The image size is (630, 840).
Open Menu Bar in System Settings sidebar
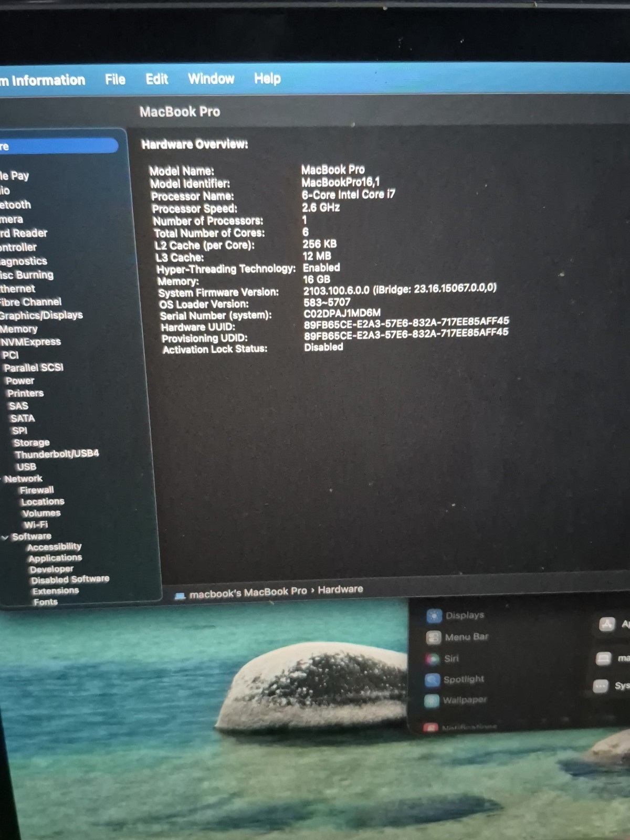click(x=466, y=637)
